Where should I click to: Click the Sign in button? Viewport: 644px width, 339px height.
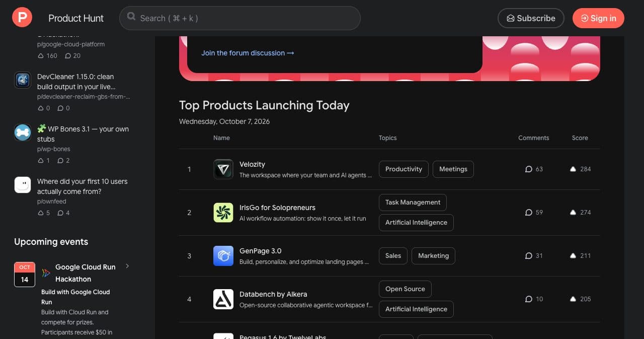[x=598, y=18]
